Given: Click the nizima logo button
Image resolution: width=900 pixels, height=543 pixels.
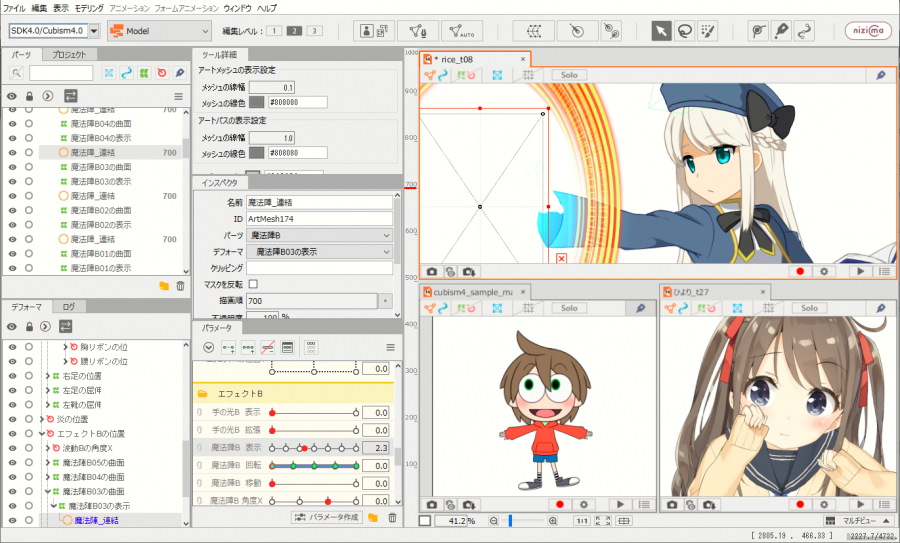Looking at the screenshot, I should 868,30.
